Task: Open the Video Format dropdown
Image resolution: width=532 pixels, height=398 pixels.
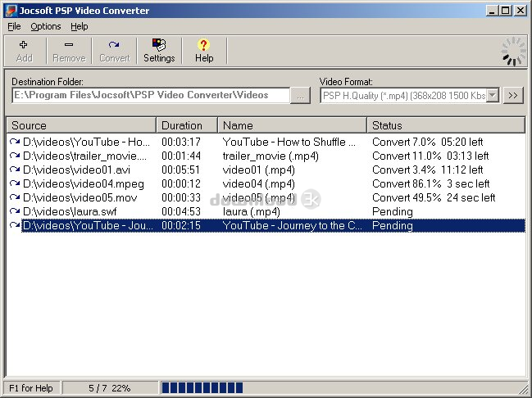Action: click(x=492, y=95)
